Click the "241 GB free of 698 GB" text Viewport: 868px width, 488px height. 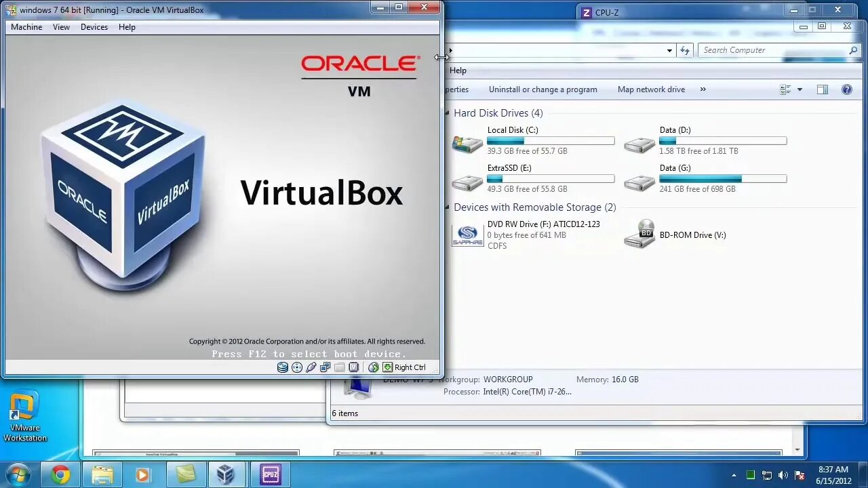[x=697, y=189]
